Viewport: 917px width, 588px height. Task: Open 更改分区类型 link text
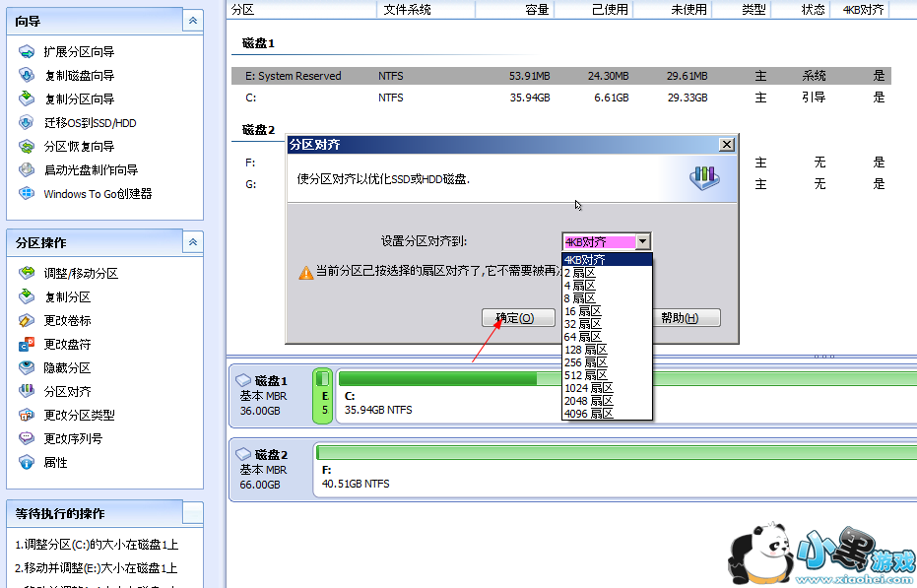pyautogui.click(x=79, y=415)
